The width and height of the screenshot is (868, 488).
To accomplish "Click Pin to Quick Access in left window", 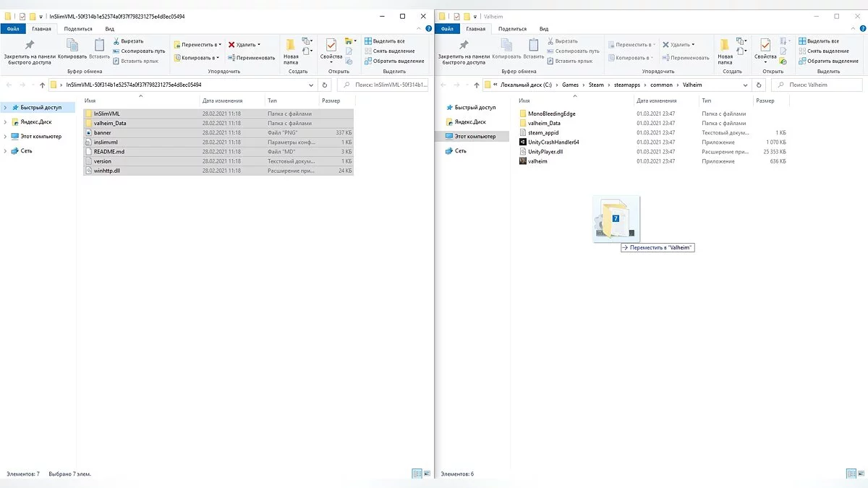I will pyautogui.click(x=29, y=51).
